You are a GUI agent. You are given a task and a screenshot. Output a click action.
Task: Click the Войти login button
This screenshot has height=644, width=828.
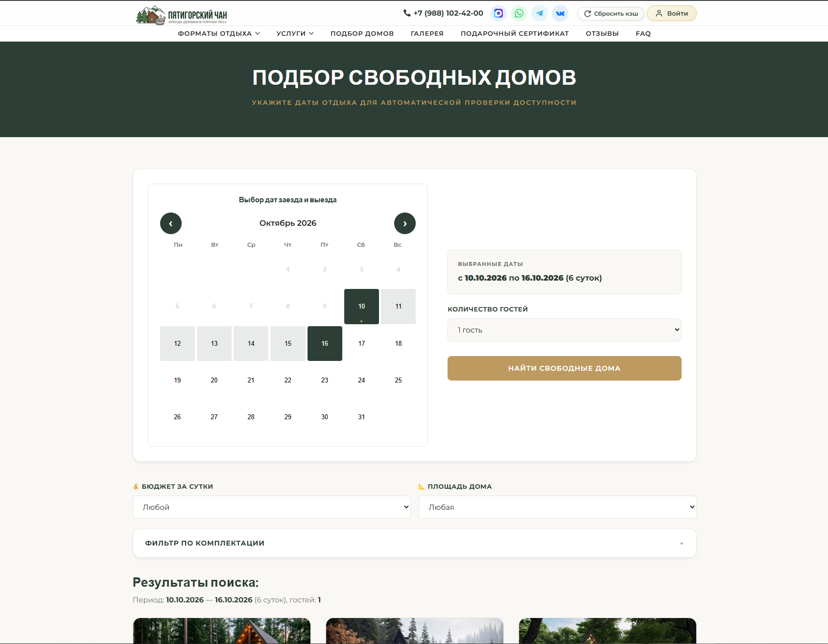672,13
